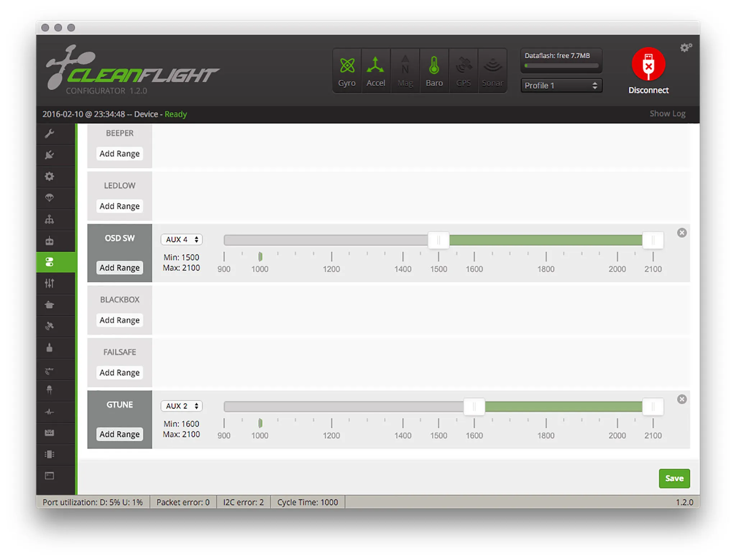Open LED Strip tab LED icon
The width and height of the screenshot is (736, 560).
click(50, 390)
